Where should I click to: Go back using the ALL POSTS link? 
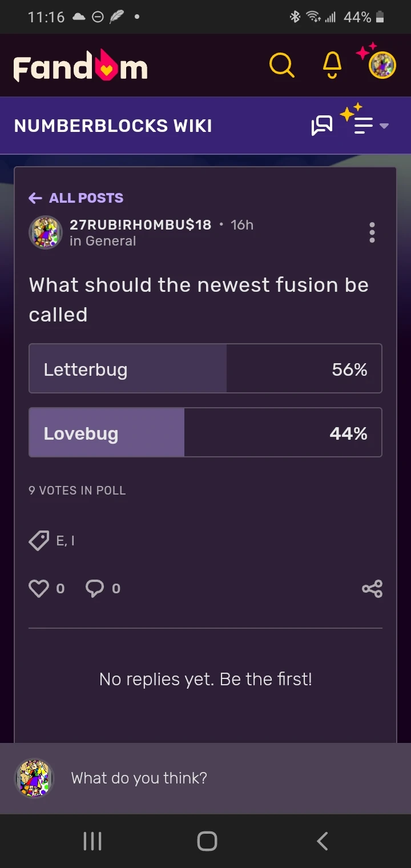pyautogui.click(x=75, y=198)
